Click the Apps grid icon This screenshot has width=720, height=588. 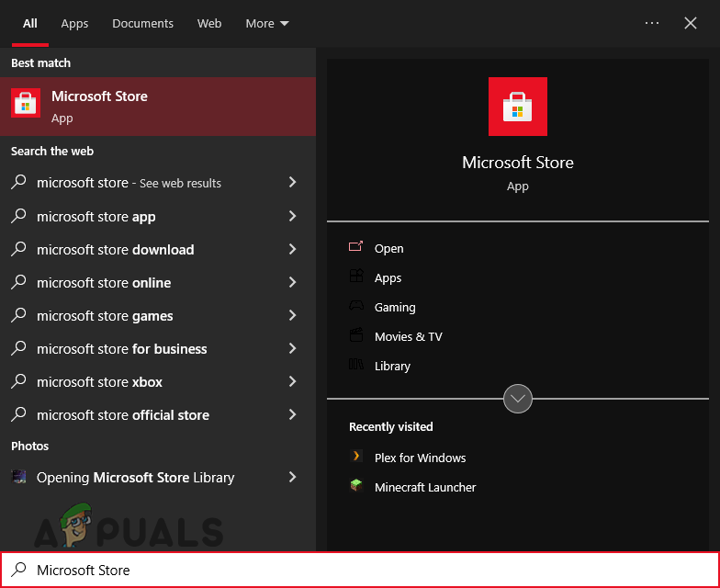[x=356, y=277]
